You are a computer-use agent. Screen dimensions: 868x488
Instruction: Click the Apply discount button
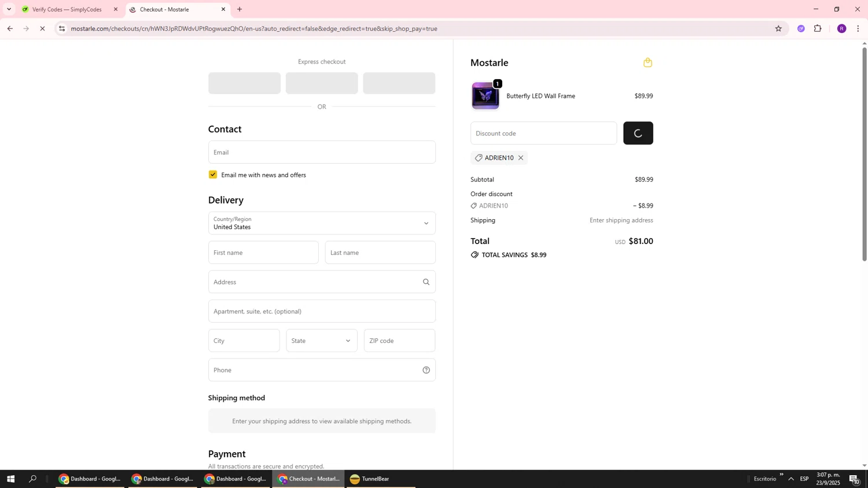pos(638,133)
